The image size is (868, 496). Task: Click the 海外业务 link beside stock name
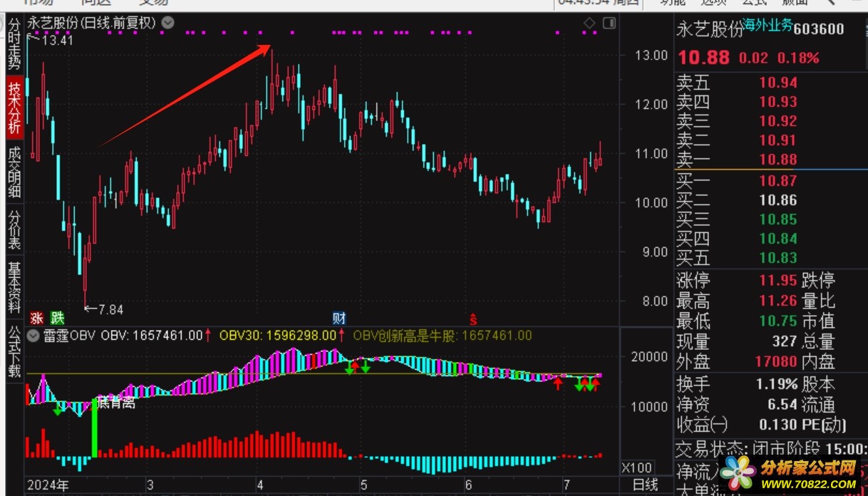[768, 24]
